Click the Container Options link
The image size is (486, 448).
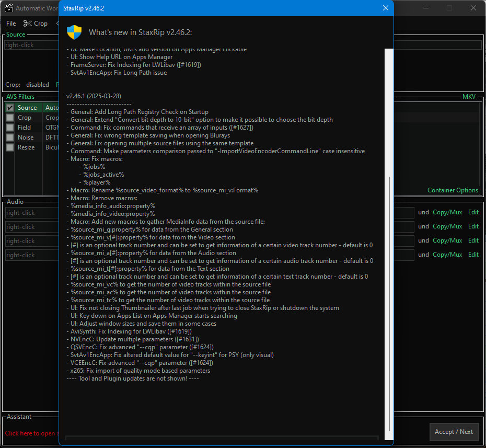click(x=453, y=190)
